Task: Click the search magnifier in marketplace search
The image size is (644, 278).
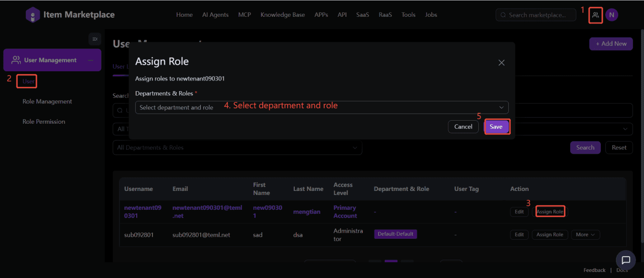Action: [x=503, y=15]
